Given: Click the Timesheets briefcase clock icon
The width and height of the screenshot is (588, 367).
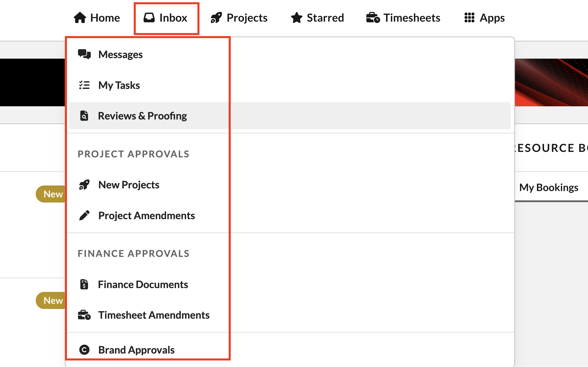Looking at the screenshot, I should (x=373, y=18).
